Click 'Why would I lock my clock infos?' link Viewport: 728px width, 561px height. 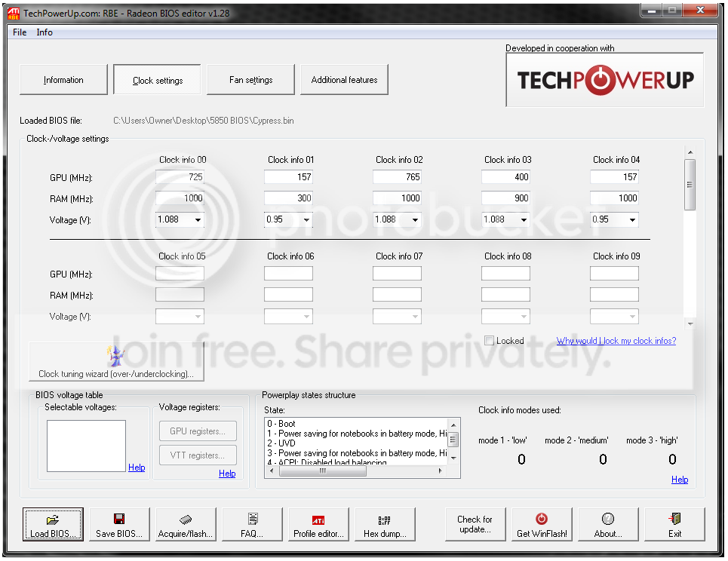point(616,341)
